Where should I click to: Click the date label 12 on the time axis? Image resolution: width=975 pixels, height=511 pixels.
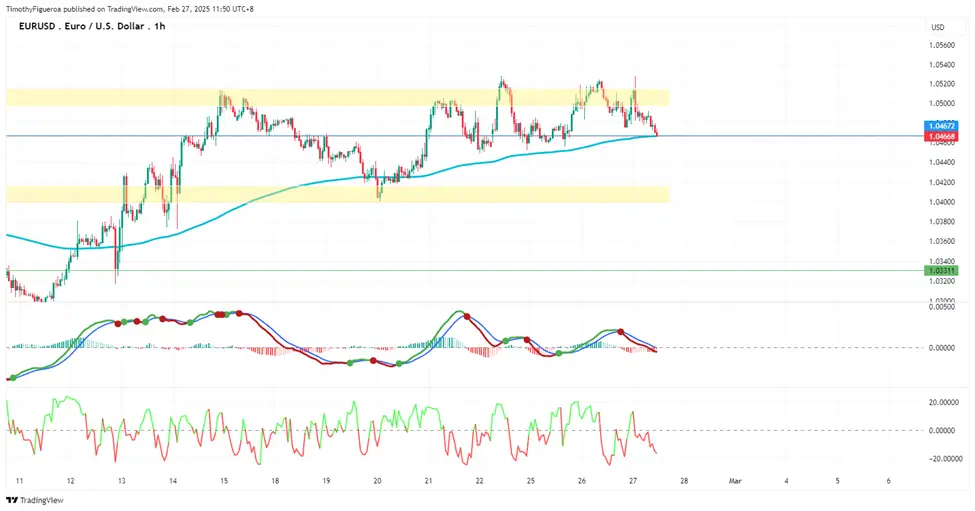[x=70, y=481]
